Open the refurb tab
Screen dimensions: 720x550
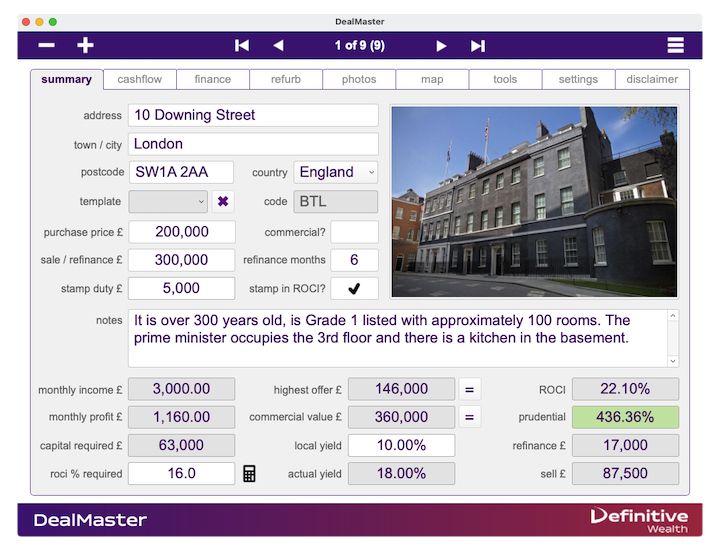[x=286, y=79]
